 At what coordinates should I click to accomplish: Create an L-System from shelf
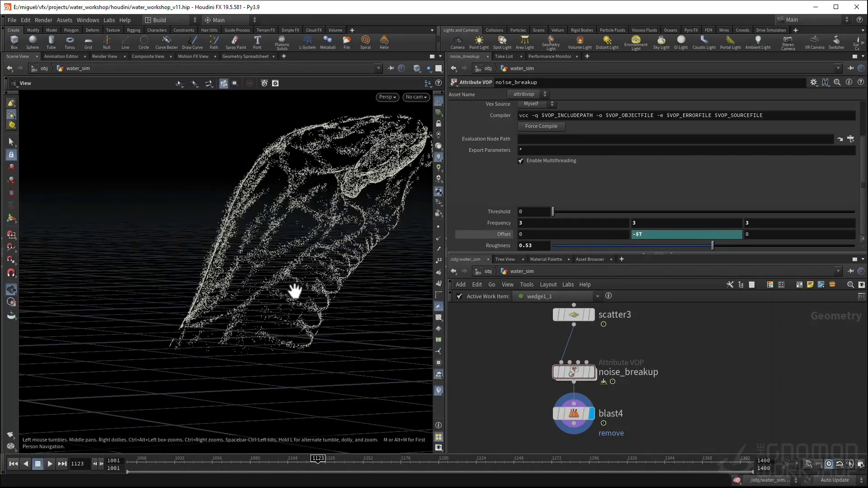point(307,42)
